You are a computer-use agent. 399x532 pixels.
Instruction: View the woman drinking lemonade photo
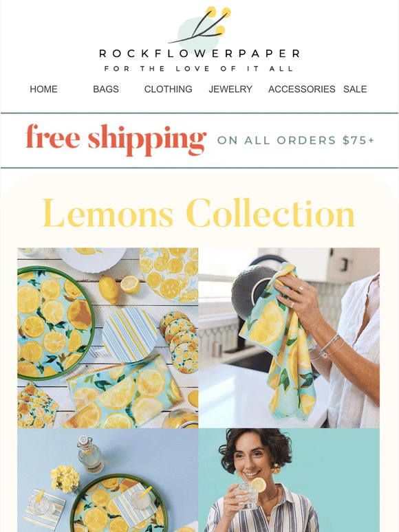click(x=289, y=480)
